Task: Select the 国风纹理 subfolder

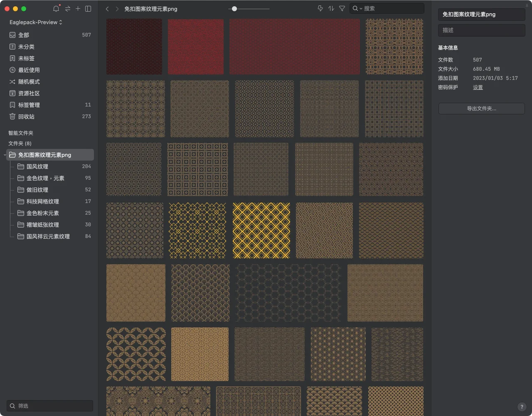Action: coord(37,167)
